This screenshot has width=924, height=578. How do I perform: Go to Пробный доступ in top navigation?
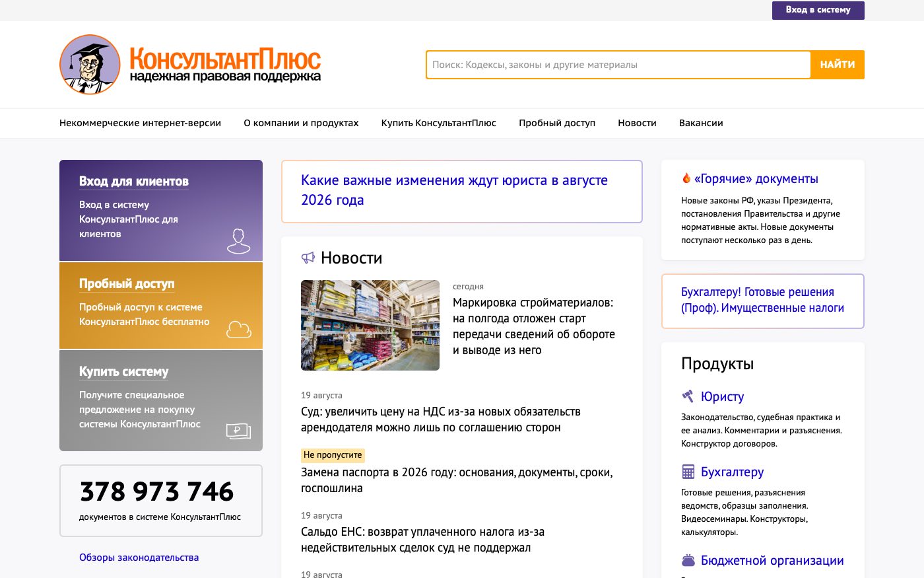557,123
